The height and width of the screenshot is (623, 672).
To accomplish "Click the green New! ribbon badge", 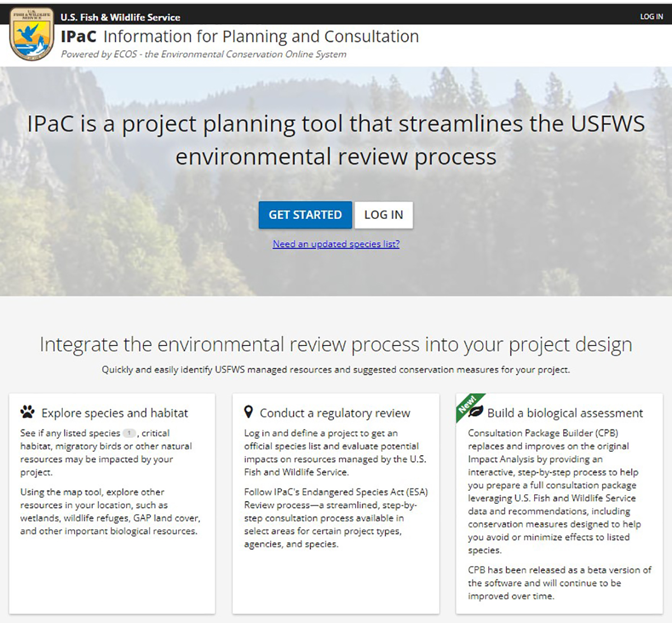I will point(466,405).
